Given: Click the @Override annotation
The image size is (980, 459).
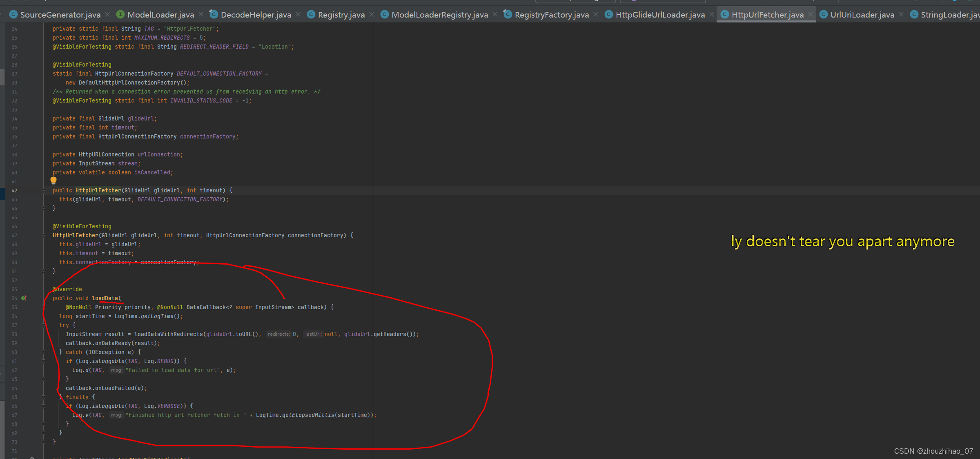Looking at the screenshot, I should click(x=67, y=289).
